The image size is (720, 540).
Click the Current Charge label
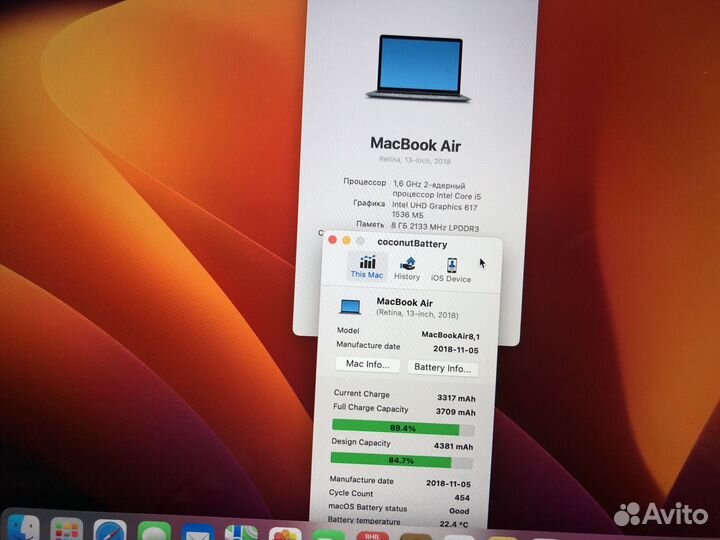pos(362,394)
